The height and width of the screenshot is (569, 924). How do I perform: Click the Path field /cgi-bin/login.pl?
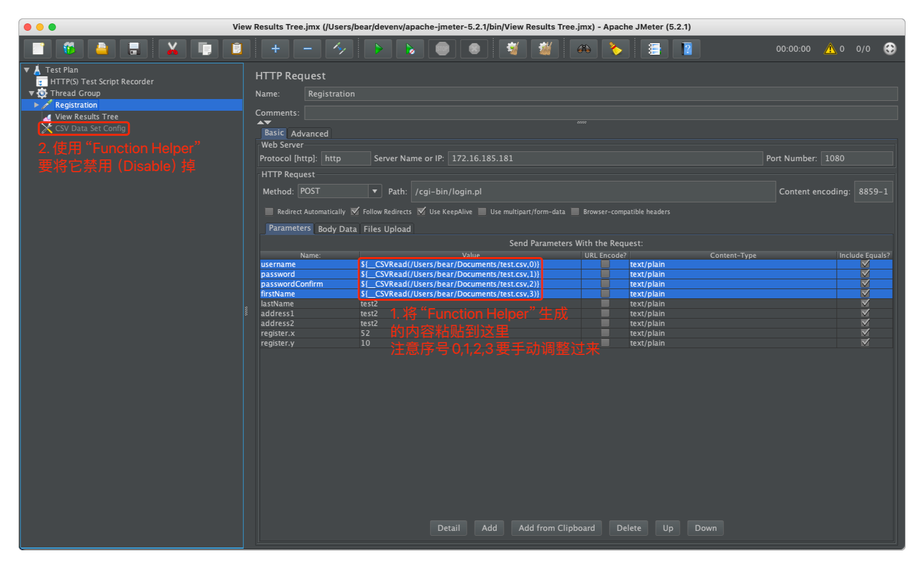(x=593, y=191)
